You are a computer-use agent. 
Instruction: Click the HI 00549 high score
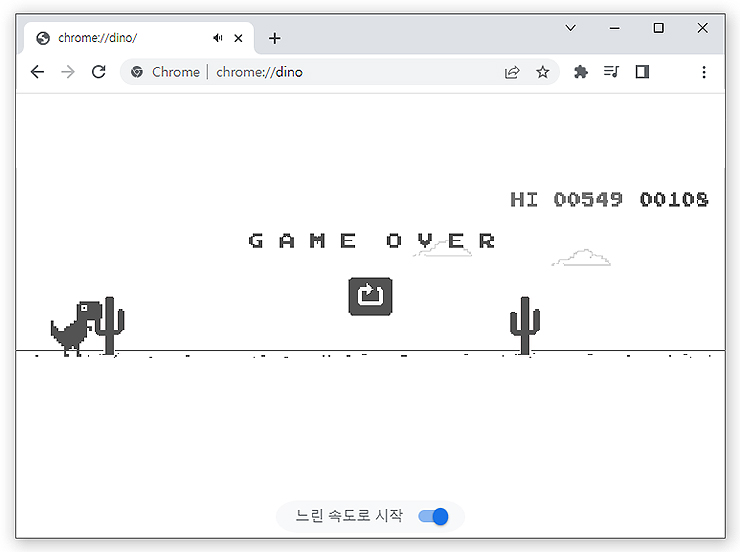point(566,200)
